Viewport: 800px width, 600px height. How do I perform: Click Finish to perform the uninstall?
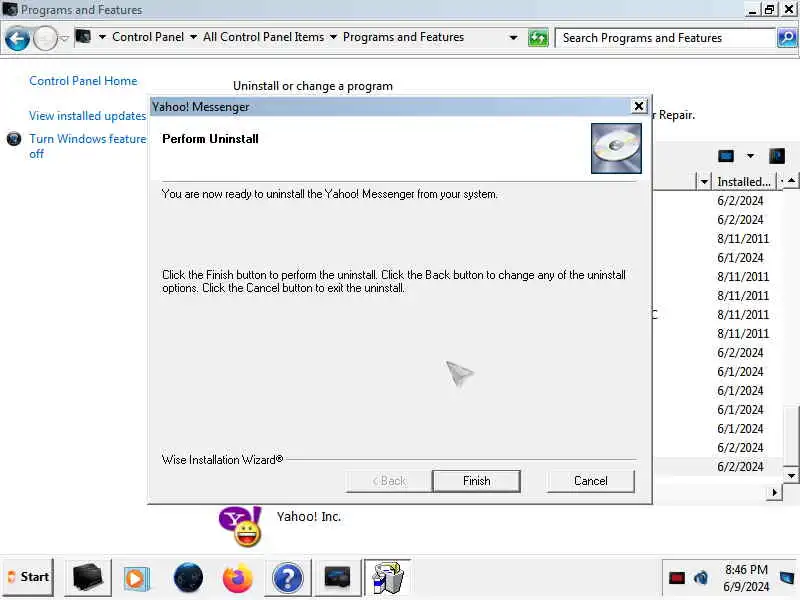(x=476, y=481)
